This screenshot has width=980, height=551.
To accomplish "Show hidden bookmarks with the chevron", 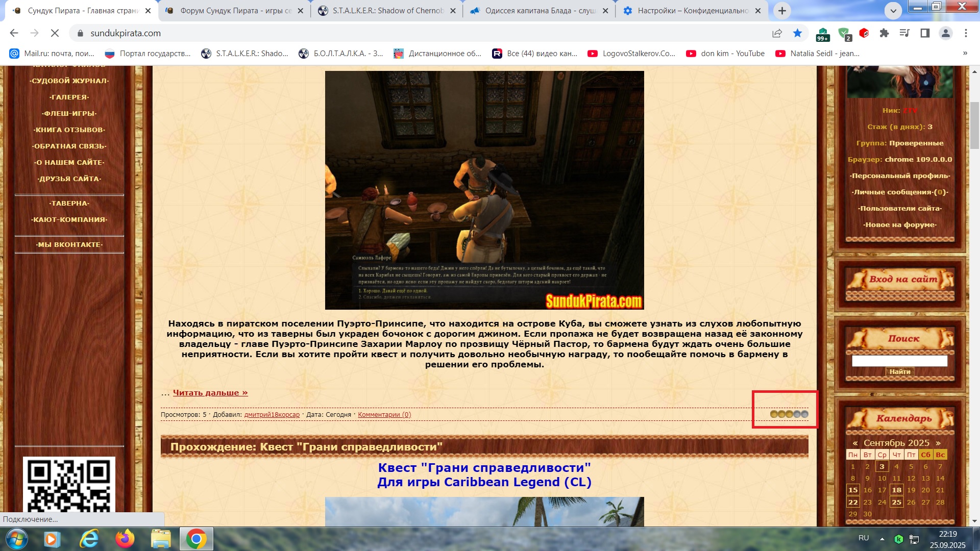I will pos(965,53).
